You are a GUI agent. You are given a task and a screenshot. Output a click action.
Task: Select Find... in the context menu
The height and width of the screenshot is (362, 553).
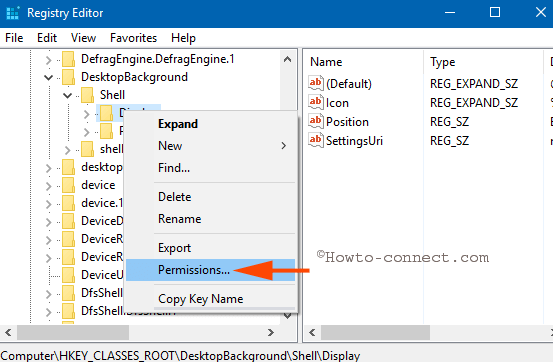(210, 168)
